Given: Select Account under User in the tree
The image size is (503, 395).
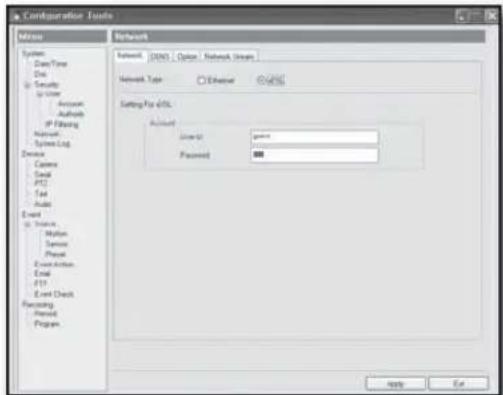Looking at the screenshot, I should (70, 104).
